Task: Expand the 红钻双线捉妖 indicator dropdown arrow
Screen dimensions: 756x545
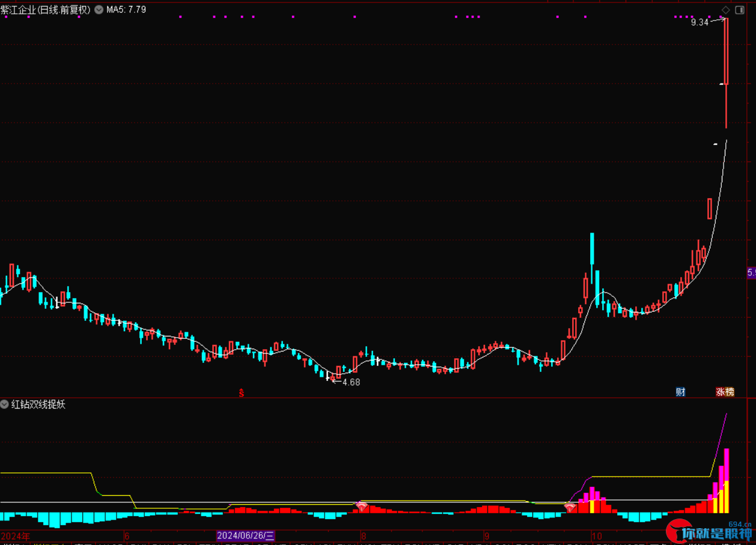Action: 5,404
